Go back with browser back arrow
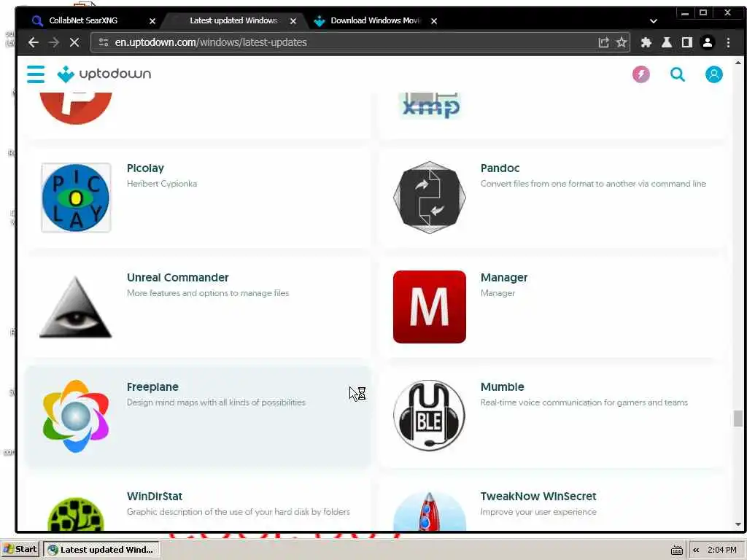747x560 pixels. click(34, 42)
